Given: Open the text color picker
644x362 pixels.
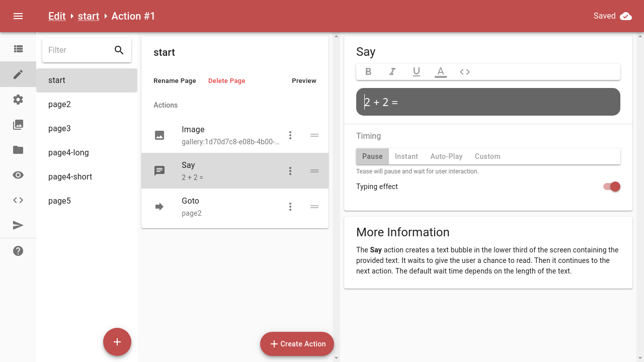Looking at the screenshot, I should [x=440, y=71].
